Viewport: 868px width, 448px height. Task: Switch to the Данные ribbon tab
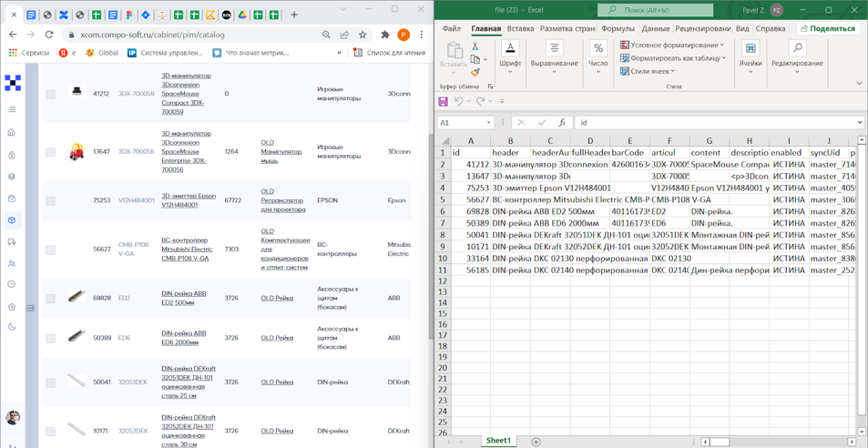[x=656, y=29]
